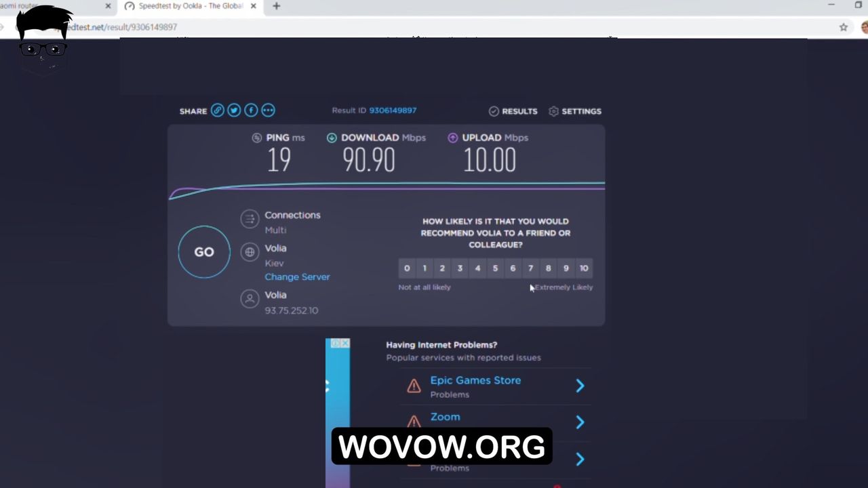The width and height of the screenshot is (868, 488).
Task: Open speedtest SETTINGS
Action: [x=574, y=111]
